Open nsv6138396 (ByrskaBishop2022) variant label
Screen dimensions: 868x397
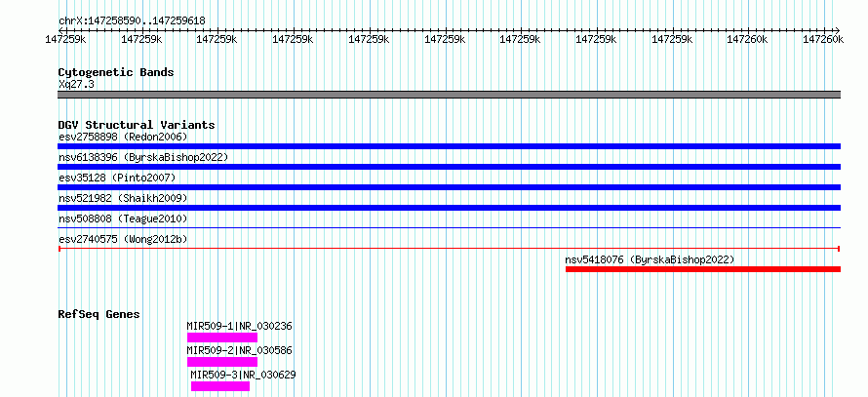[143, 157]
